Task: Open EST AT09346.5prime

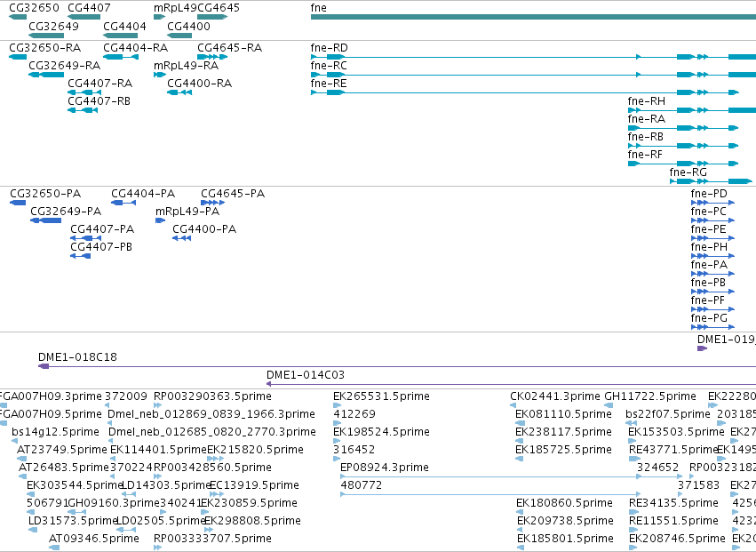Action: (x=94, y=539)
